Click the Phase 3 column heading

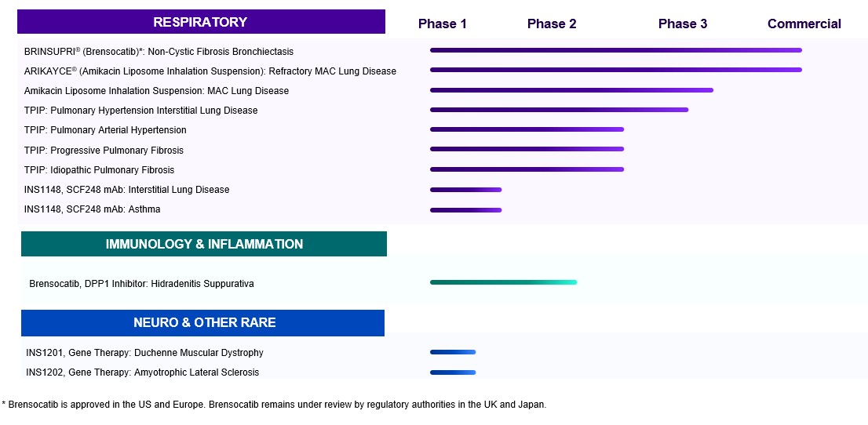[682, 24]
